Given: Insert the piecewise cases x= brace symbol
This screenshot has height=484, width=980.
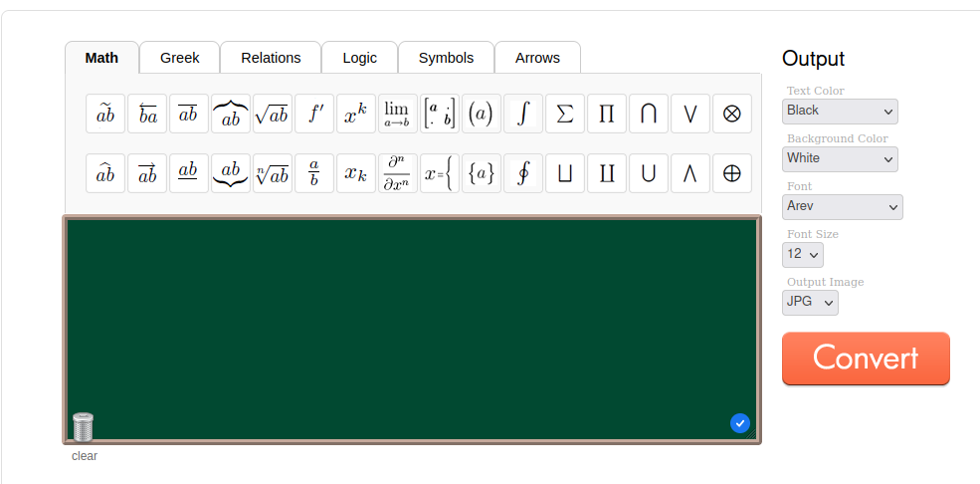Looking at the screenshot, I should point(440,173).
